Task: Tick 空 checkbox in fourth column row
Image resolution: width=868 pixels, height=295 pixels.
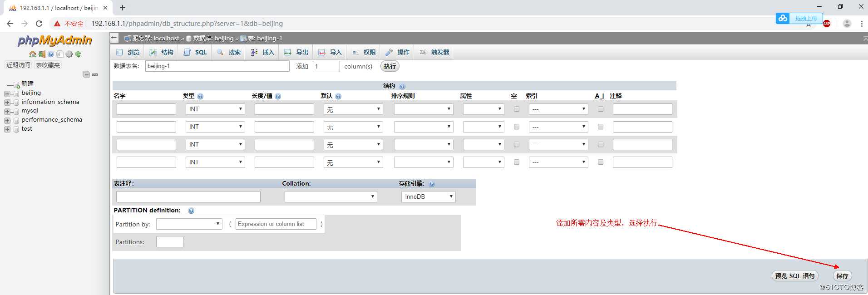Action: (516, 162)
